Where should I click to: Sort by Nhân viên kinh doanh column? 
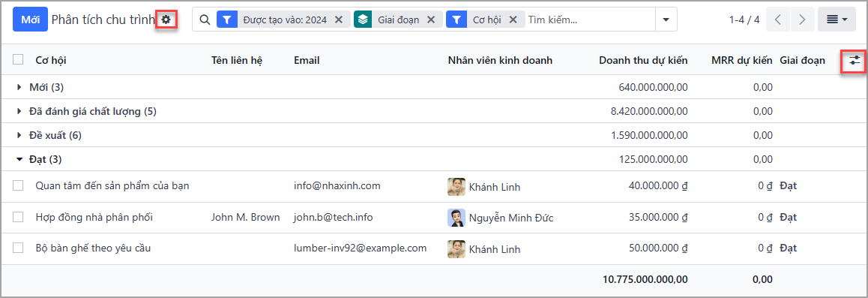pyautogui.click(x=500, y=60)
